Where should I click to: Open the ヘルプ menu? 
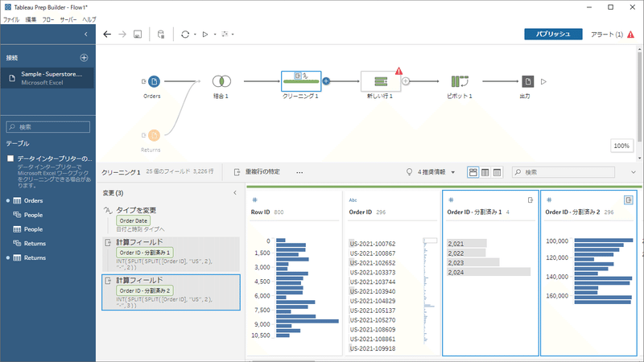[89, 19]
